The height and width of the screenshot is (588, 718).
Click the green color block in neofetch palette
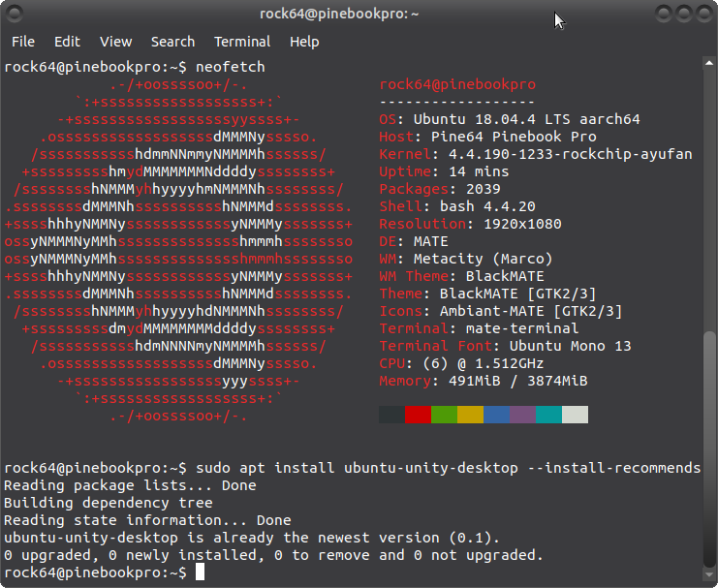[444, 415]
